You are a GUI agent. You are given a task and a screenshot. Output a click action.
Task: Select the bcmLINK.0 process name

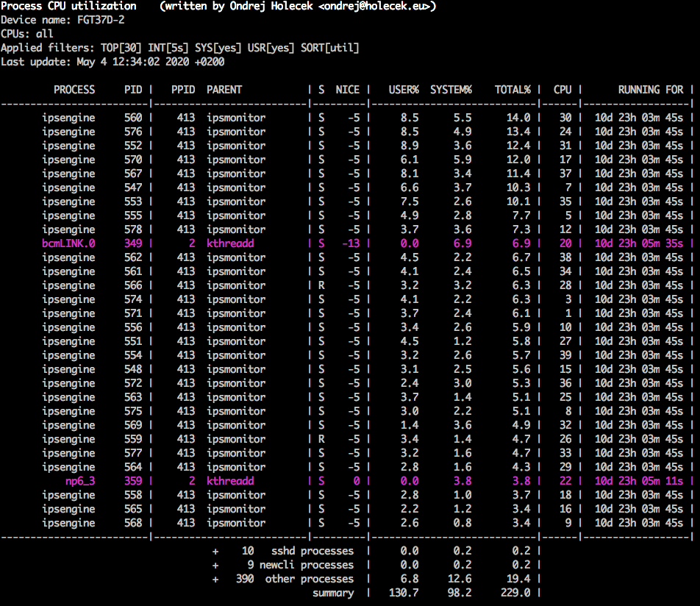[68, 243]
